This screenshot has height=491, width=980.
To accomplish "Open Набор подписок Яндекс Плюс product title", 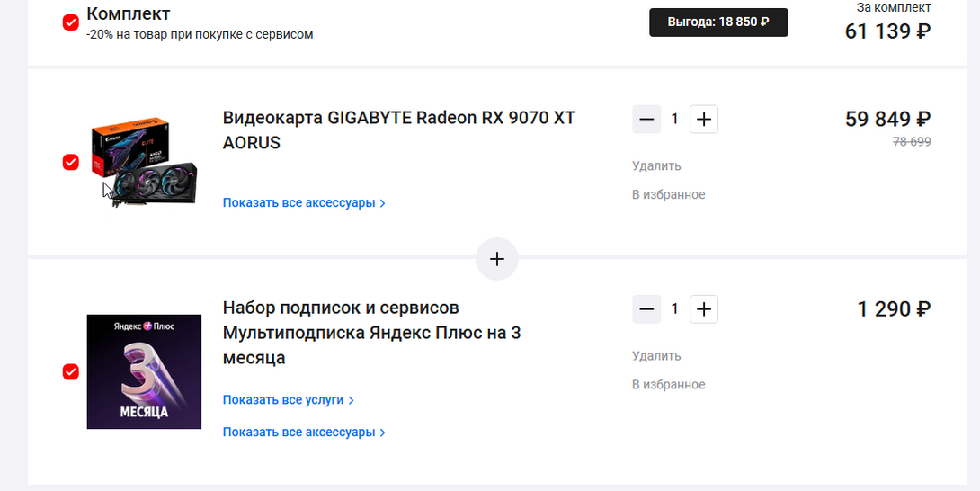I will [372, 333].
